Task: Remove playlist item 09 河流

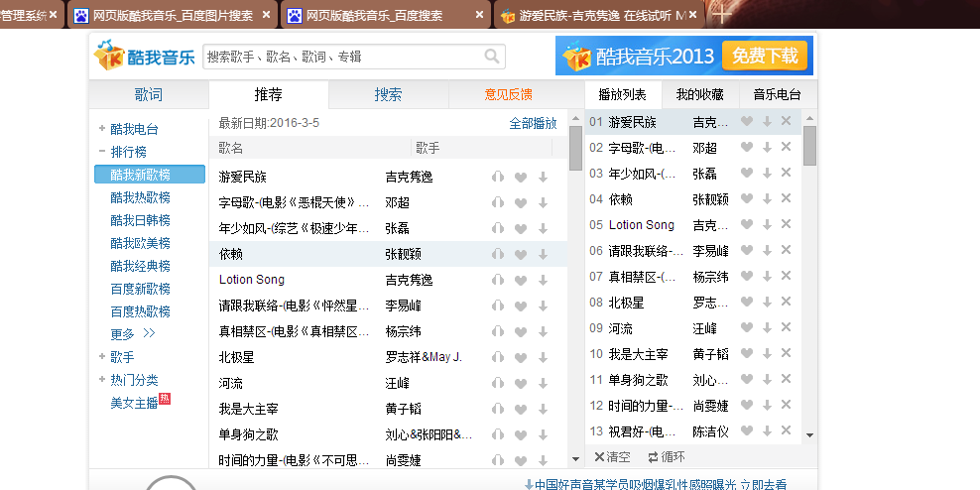Action: (787, 327)
